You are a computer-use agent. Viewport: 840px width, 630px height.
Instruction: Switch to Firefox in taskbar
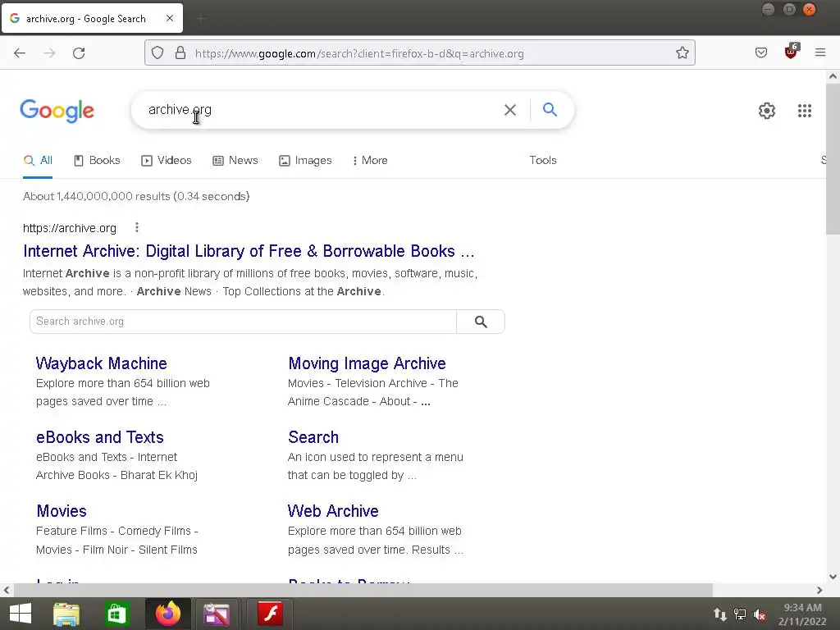tap(167, 614)
